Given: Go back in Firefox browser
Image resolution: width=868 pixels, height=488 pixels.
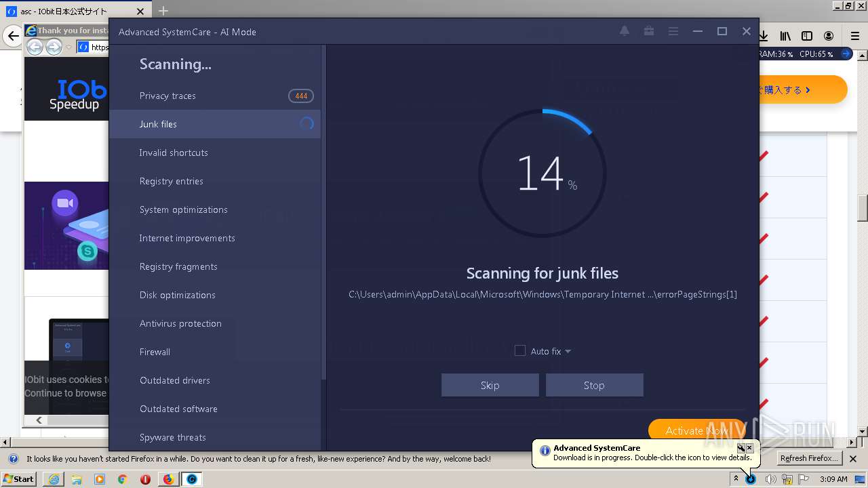Looking at the screenshot, I should (13, 36).
